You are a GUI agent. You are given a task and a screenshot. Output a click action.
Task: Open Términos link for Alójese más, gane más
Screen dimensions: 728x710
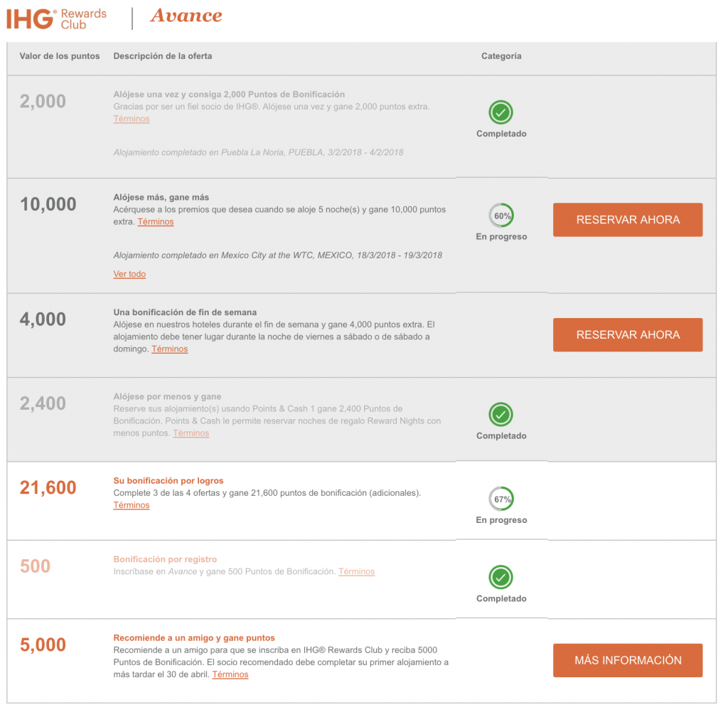(156, 222)
